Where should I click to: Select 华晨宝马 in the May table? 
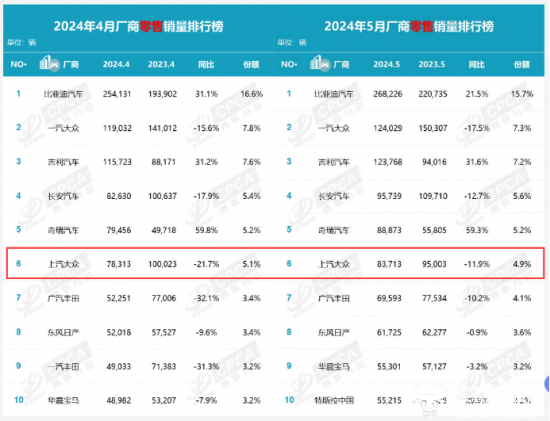(x=334, y=367)
